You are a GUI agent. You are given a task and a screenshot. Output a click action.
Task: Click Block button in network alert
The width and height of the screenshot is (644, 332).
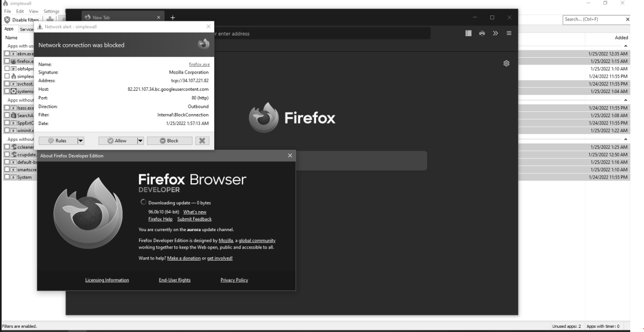click(x=170, y=141)
